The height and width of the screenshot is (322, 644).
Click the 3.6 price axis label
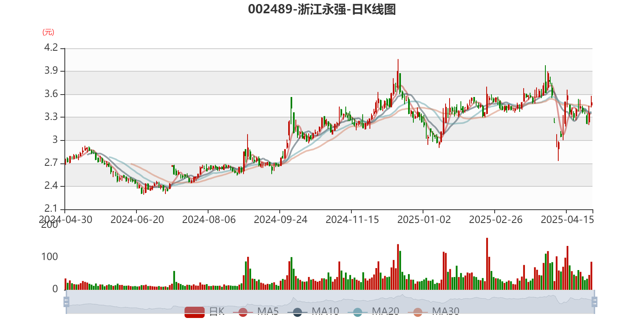[x=51, y=94]
